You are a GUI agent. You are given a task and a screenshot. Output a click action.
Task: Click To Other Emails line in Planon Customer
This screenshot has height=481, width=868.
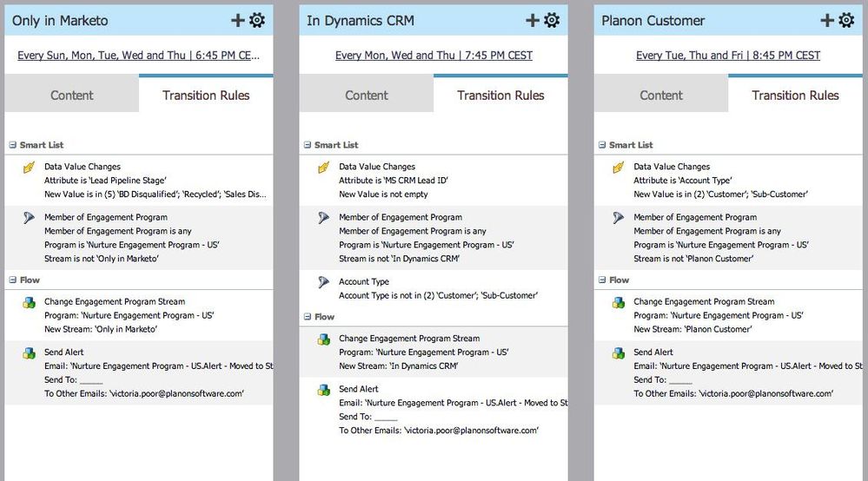733,393
